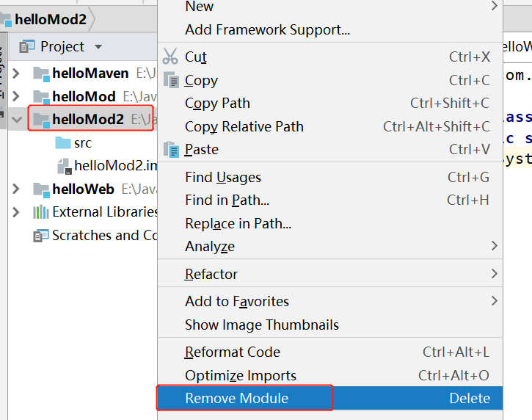Click the helloWeb module folder icon
This screenshot has width=532, height=420.
click(x=41, y=189)
